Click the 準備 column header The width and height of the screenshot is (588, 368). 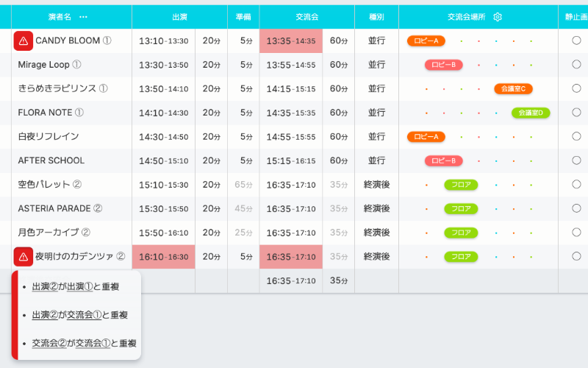pyautogui.click(x=243, y=17)
